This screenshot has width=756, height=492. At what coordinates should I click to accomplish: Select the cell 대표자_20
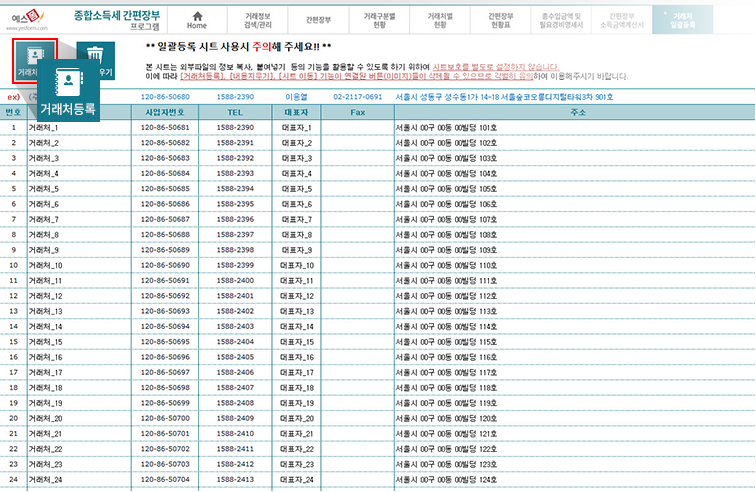point(296,419)
